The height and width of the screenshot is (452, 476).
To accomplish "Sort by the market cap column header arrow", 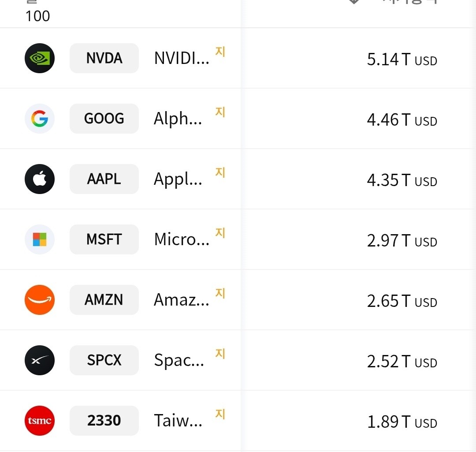I will pos(354,1).
